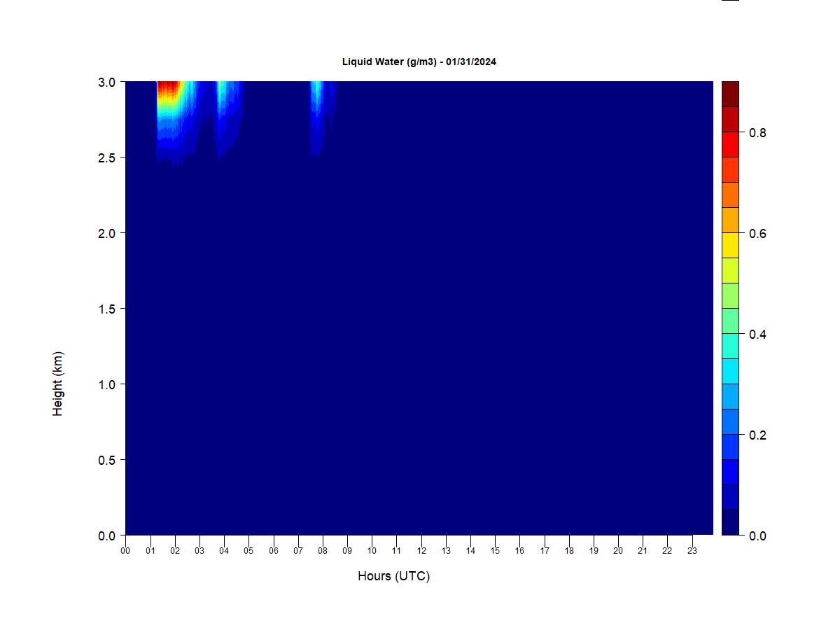Click the 0.2 label on the color scale

coord(757,435)
